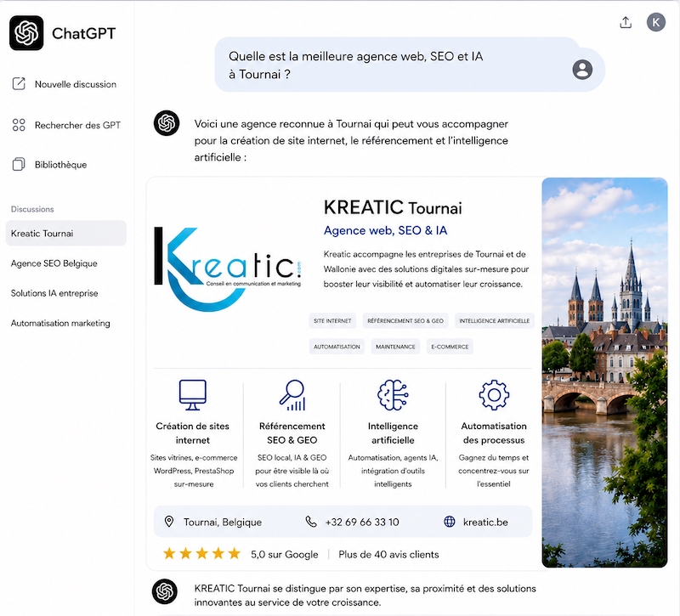
Task: Click the monitor icon for Création de sites
Action: pyautogui.click(x=193, y=395)
